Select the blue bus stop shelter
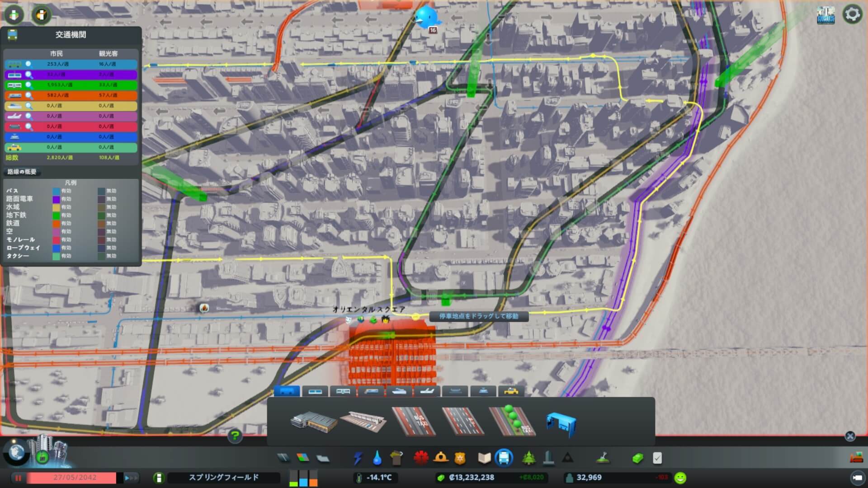The image size is (868, 488). tap(561, 424)
